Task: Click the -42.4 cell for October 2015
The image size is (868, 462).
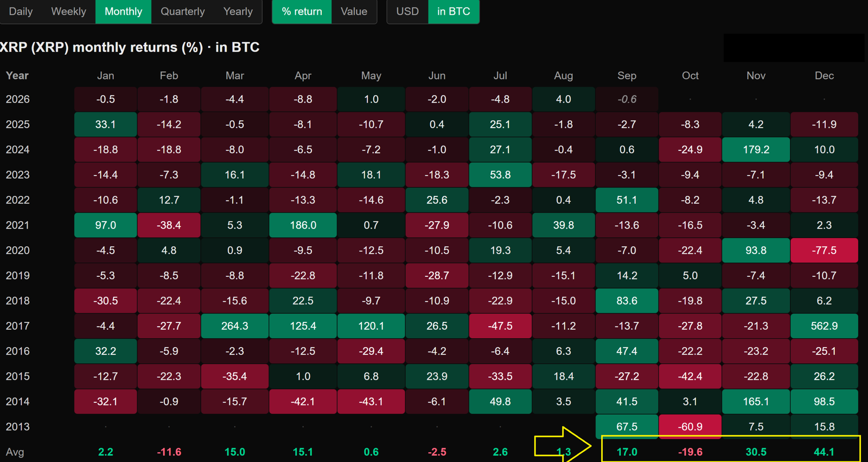Action: [x=690, y=376]
